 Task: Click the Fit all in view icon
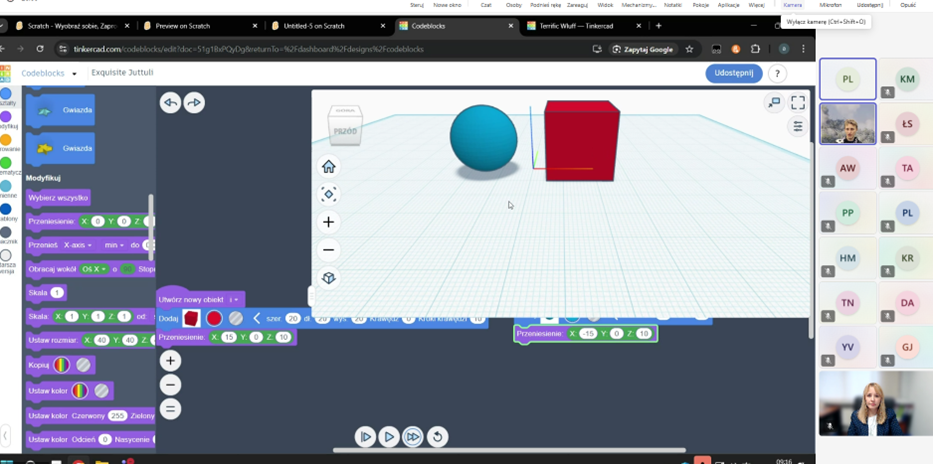click(x=328, y=194)
